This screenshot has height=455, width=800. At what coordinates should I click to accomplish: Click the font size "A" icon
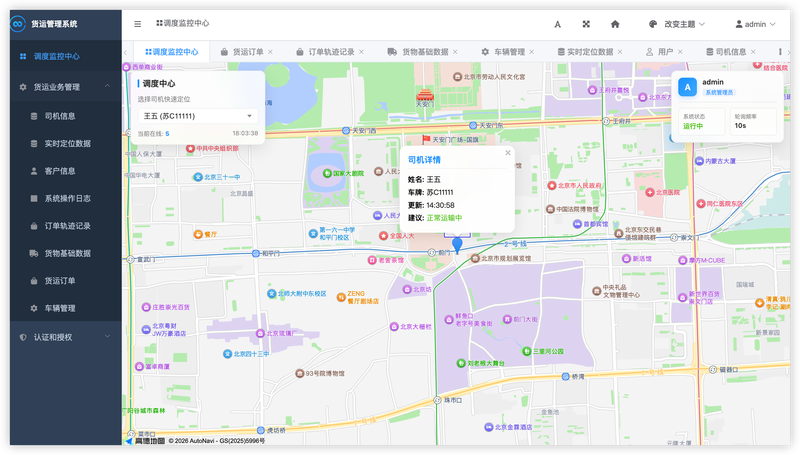click(x=558, y=24)
